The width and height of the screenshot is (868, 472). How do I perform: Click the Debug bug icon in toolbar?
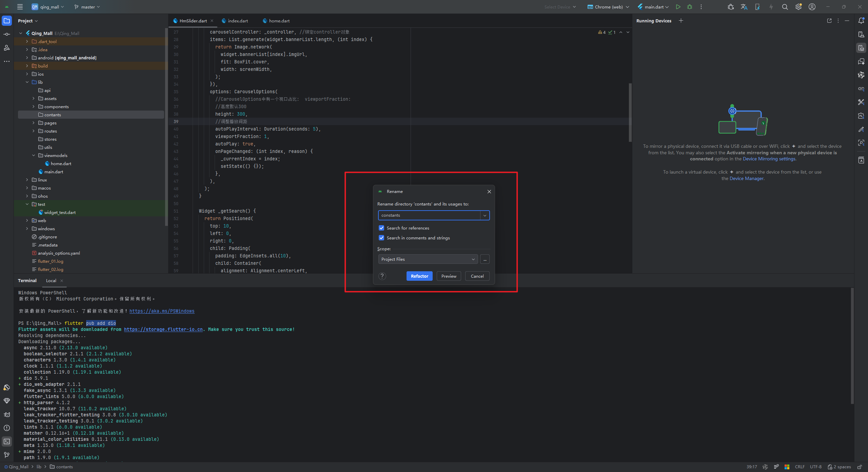pyautogui.click(x=690, y=7)
